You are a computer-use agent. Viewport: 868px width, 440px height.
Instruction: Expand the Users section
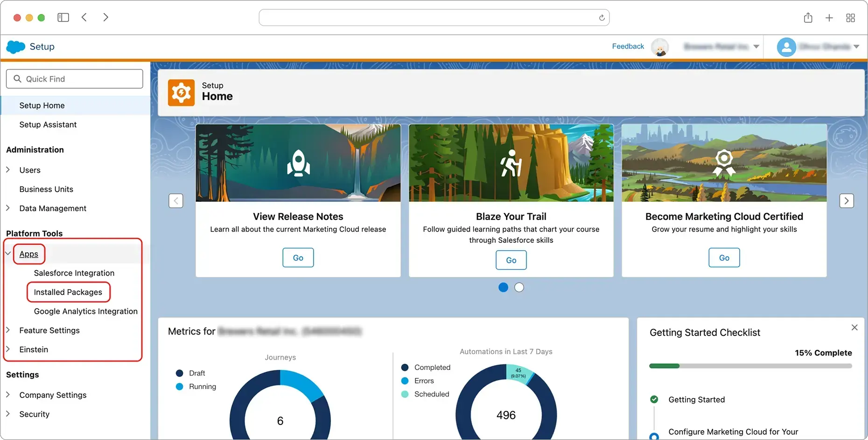click(x=8, y=170)
